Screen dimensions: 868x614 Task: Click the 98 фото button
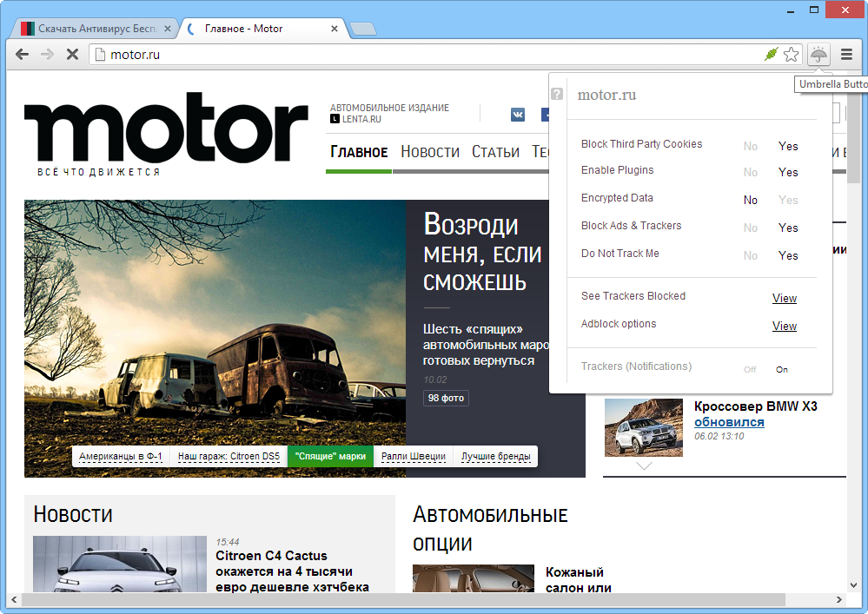(x=446, y=398)
